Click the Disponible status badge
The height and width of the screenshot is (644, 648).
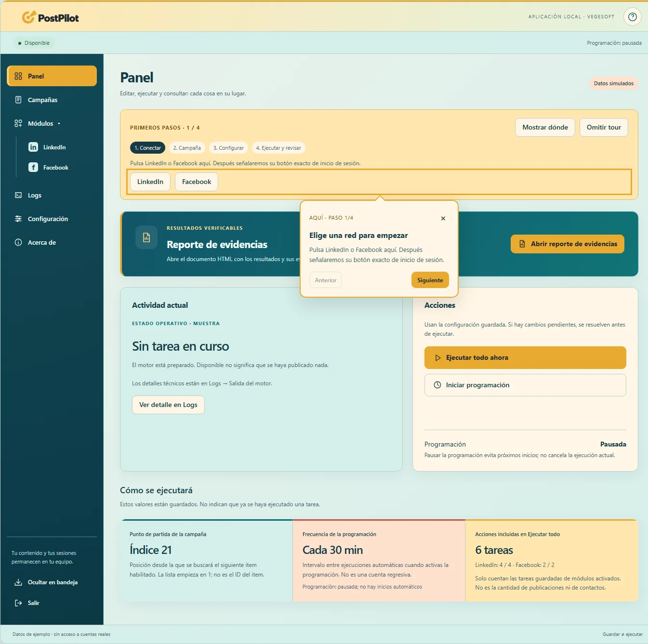[x=34, y=43]
